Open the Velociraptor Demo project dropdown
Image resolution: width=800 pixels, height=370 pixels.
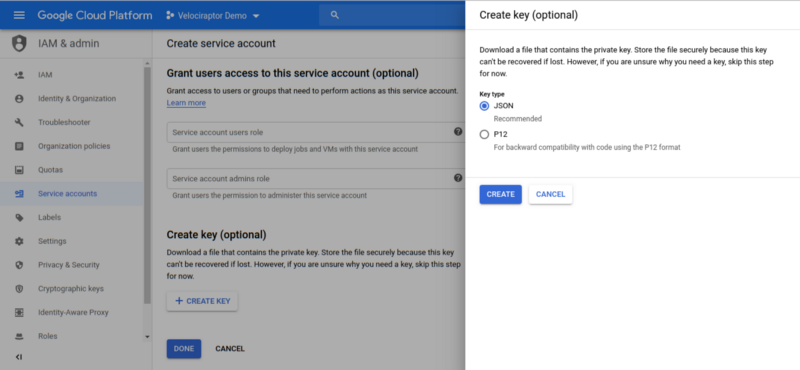click(213, 16)
